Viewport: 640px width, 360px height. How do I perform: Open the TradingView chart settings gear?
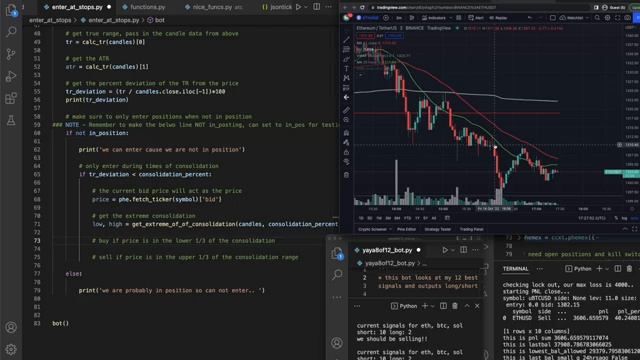(x=607, y=18)
